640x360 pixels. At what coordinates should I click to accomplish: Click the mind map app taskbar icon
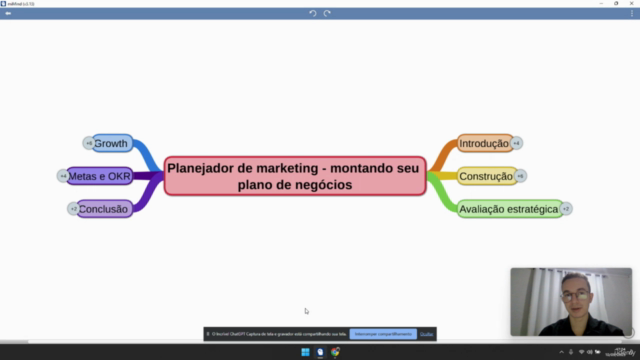[320, 352]
